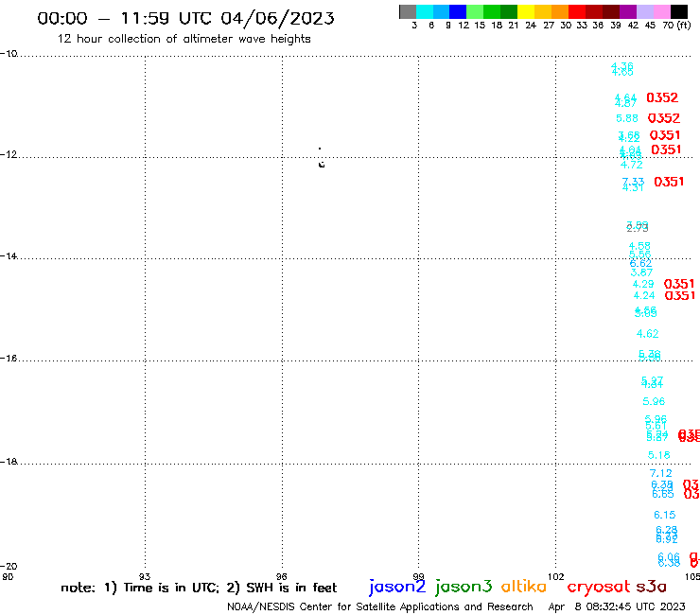The width and height of the screenshot is (700, 615).
Task: Select the sky blue legend swatch
Action: click(x=441, y=11)
